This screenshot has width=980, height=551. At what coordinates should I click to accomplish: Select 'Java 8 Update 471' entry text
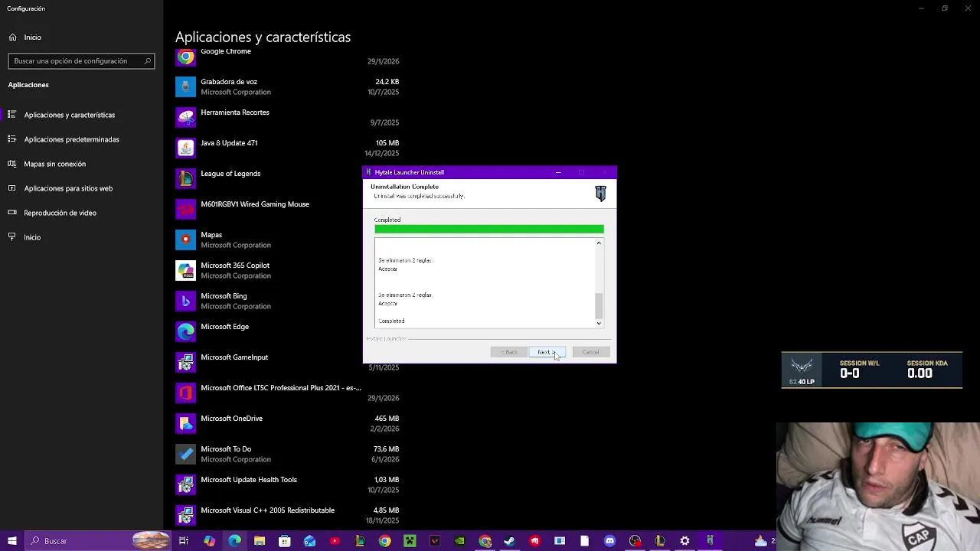229,143
